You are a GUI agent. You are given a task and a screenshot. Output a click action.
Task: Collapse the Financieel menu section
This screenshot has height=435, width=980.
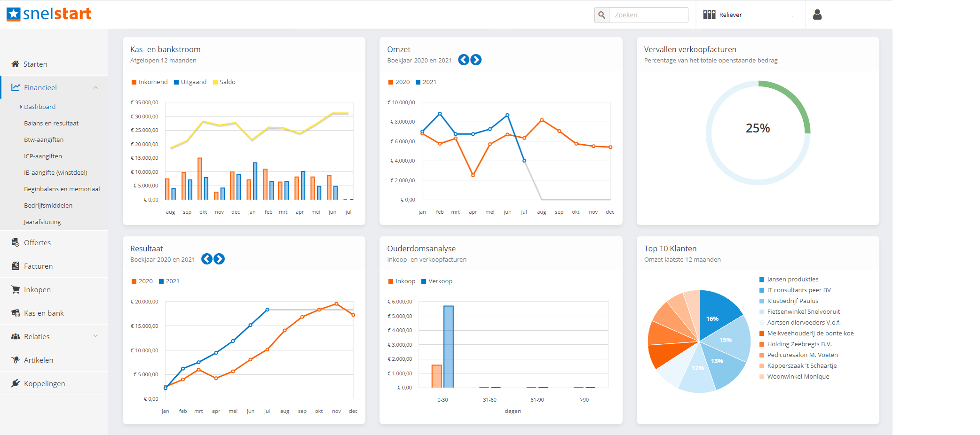95,88
